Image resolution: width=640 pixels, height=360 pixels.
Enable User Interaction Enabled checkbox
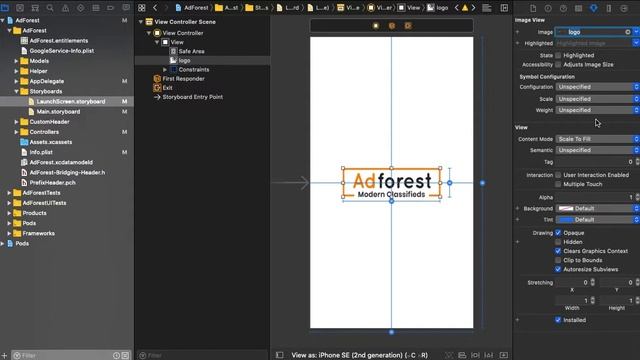[558, 175]
